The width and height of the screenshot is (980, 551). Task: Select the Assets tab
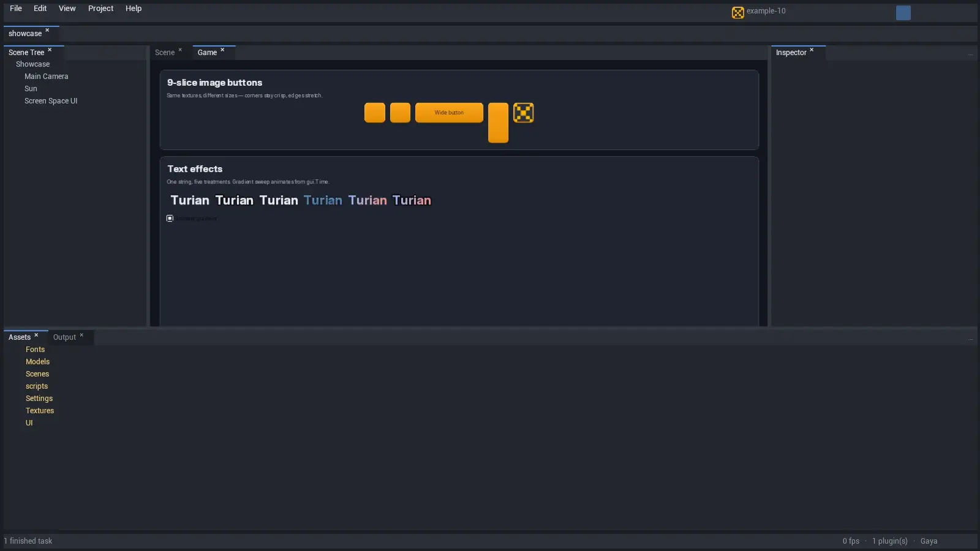click(x=20, y=337)
